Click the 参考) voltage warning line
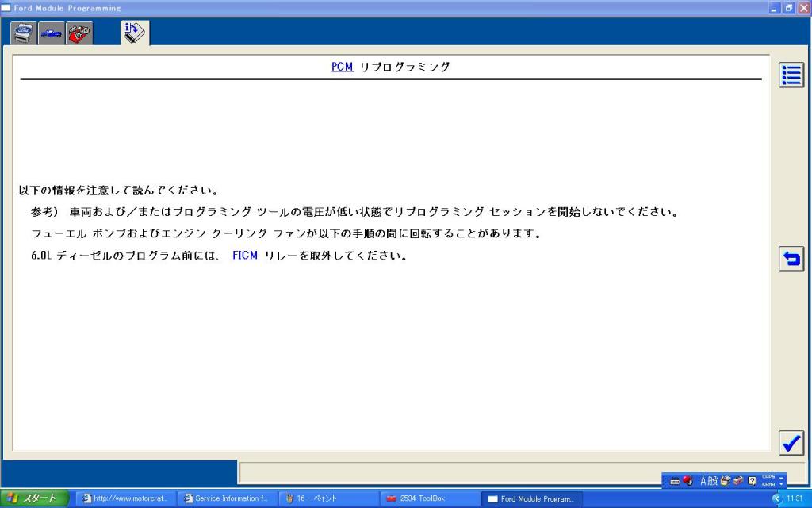 tap(354, 211)
